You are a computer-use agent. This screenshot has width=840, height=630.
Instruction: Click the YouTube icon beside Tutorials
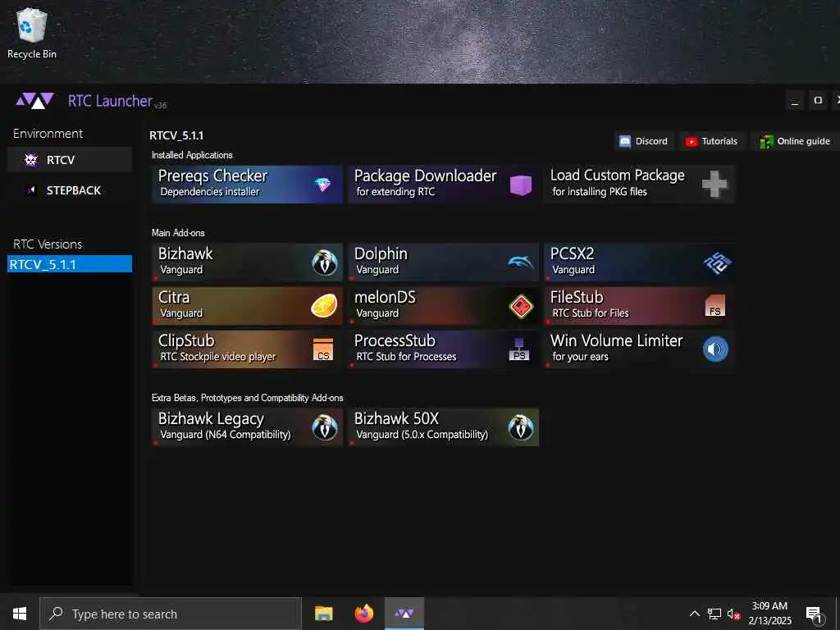point(692,141)
